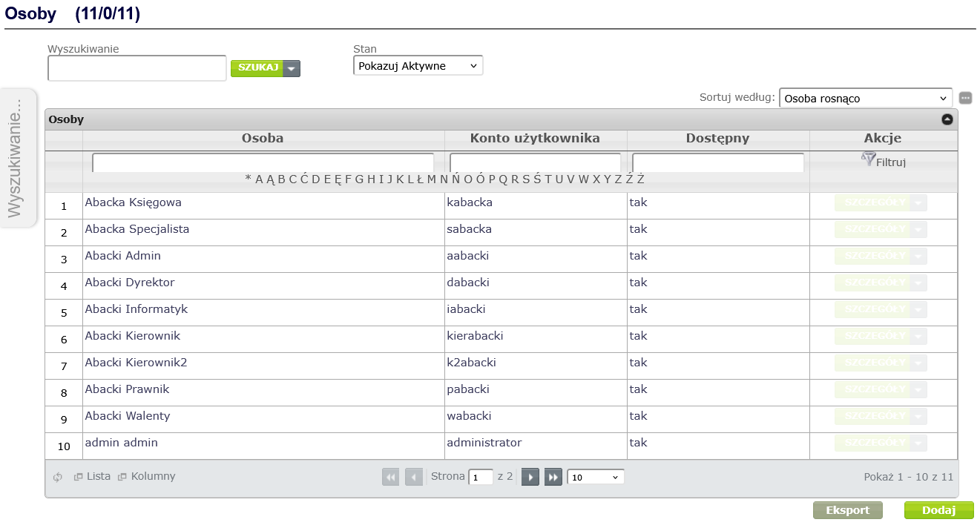Click the Dodaj button
Image resolution: width=980 pixels, height=528 pixels.
pyautogui.click(x=938, y=510)
